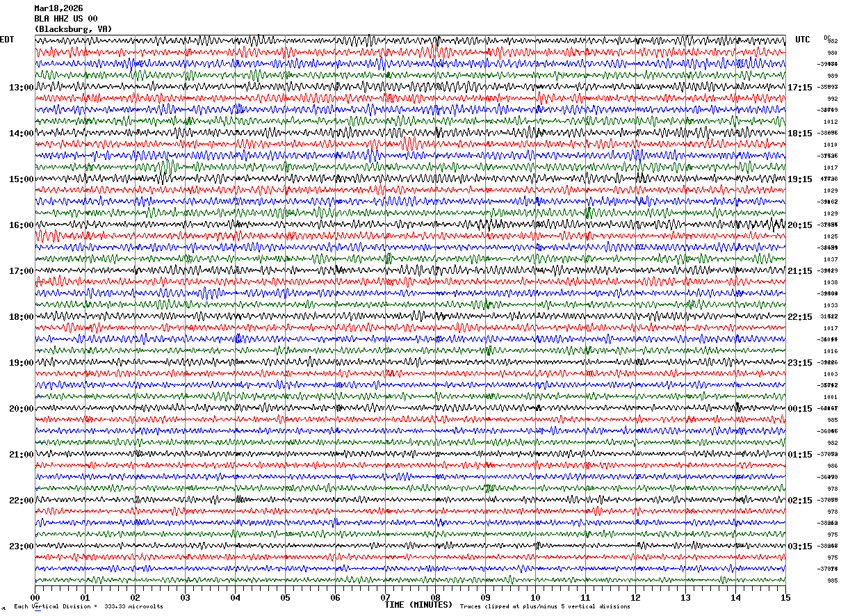
Task: Click the 980 value in the right column
Action: point(832,53)
